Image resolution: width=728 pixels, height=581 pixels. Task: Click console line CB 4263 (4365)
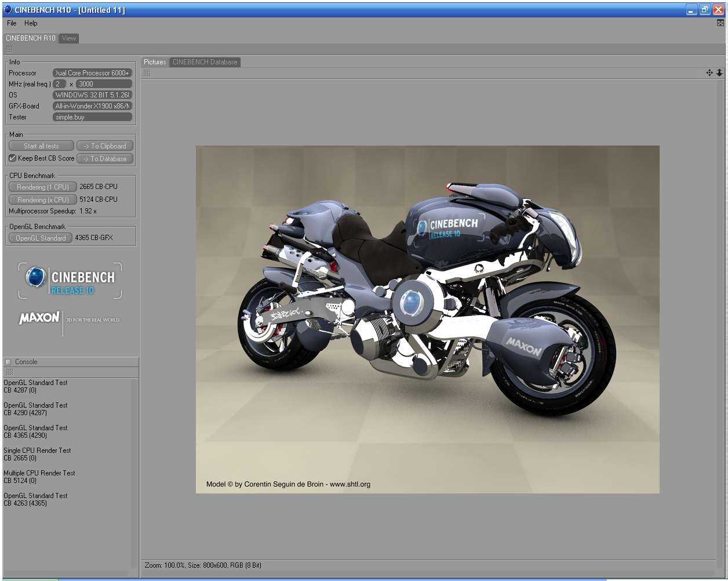(x=26, y=503)
